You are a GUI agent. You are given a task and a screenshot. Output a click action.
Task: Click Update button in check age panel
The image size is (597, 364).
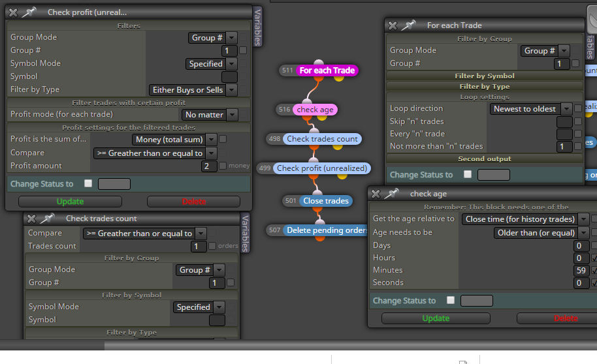click(436, 318)
